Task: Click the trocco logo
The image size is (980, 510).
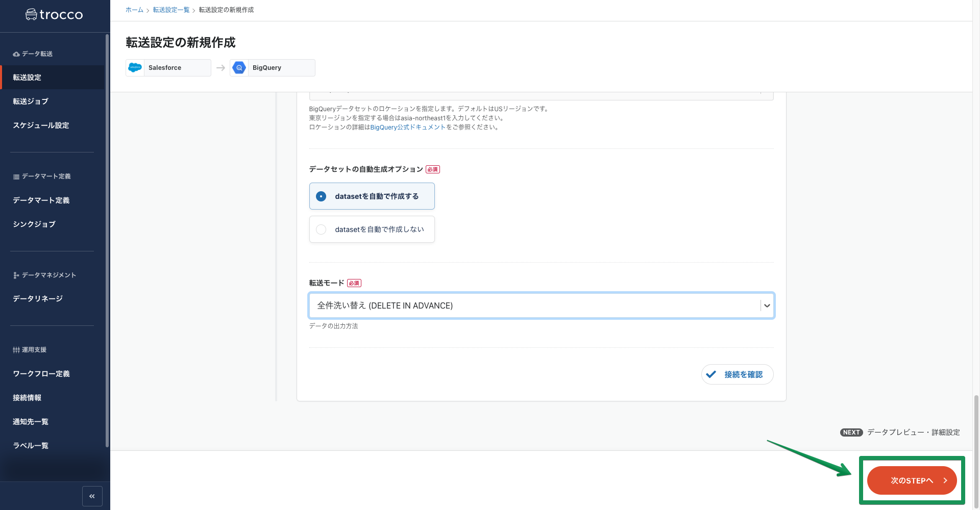Action: point(54,15)
